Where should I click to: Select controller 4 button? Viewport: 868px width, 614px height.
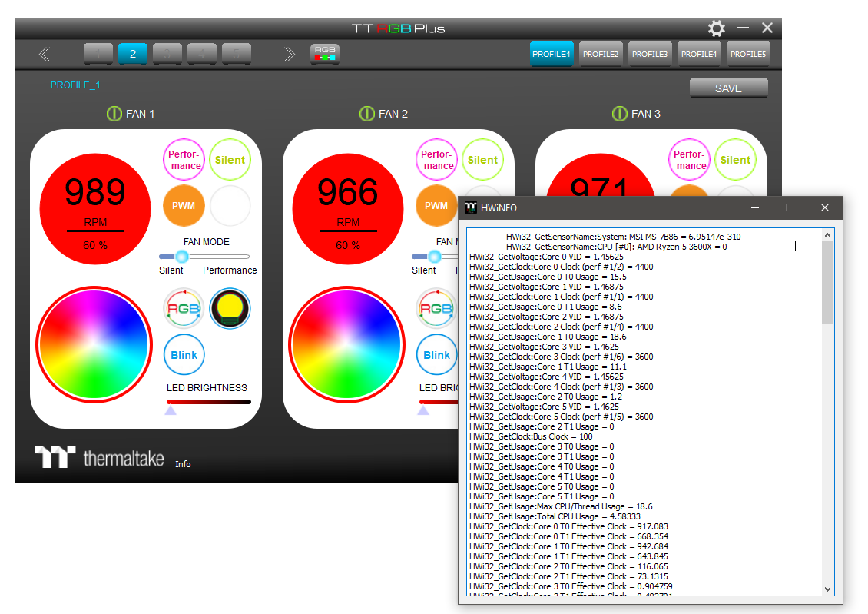[201, 54]
